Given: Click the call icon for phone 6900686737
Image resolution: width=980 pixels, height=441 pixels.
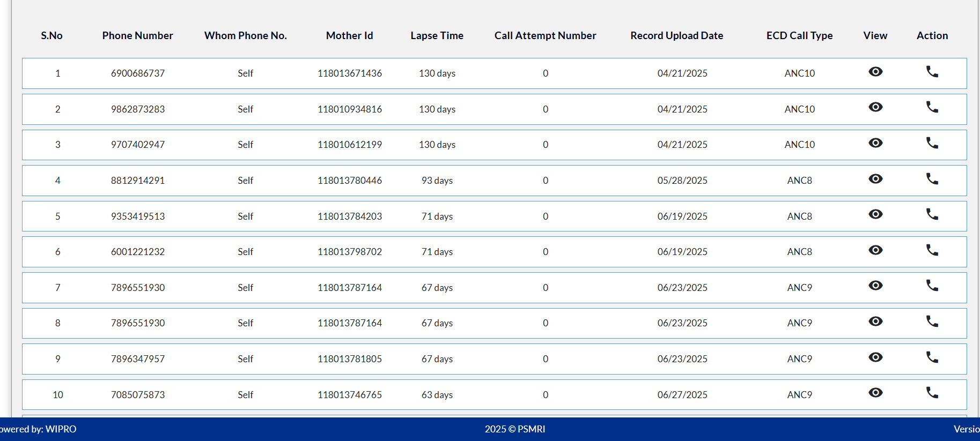Looking at the screenshot, I should pyautogui.click(x=932, y=72).
